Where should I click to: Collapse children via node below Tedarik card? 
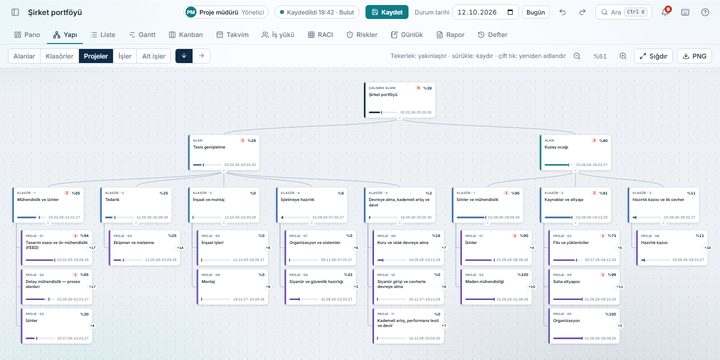point(136,224)
